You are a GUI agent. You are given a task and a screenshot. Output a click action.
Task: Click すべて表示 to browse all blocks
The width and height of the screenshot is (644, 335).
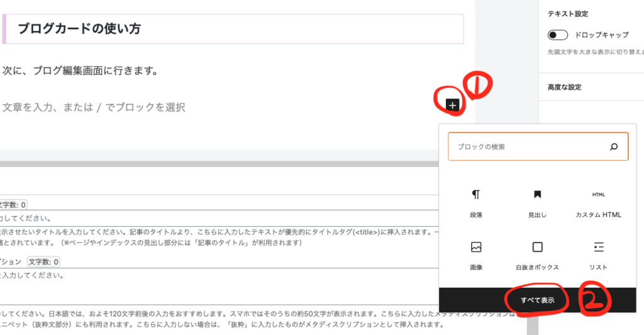click(x=537, y=300)
